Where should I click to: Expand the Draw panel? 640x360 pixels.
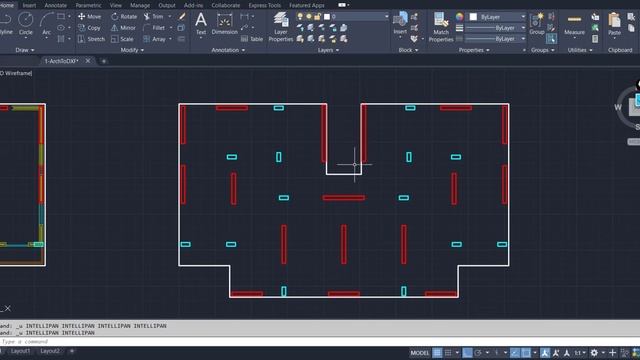(x=25, y=50)
